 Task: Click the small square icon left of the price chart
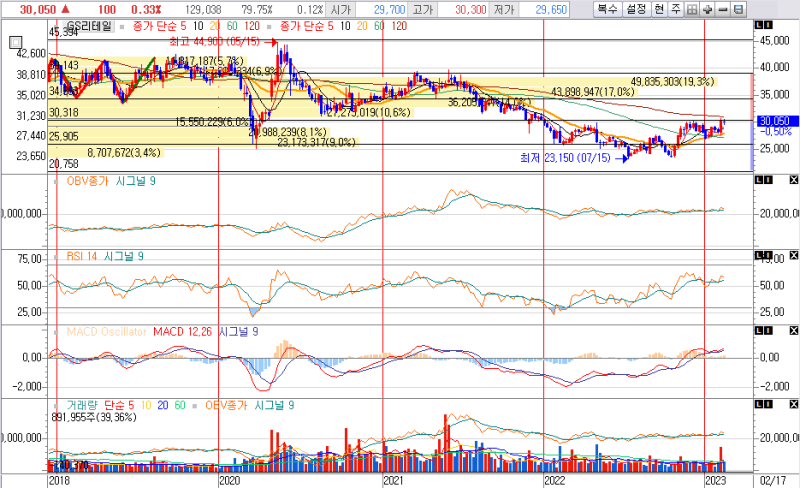point(16,43)
